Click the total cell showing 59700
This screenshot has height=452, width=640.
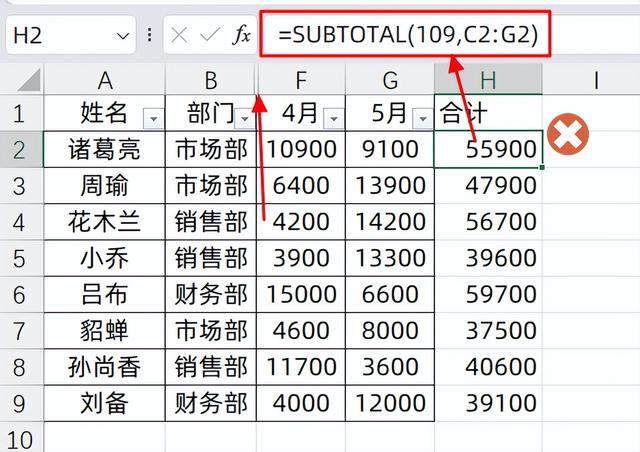pyautogui.click(x=488, y=295)
